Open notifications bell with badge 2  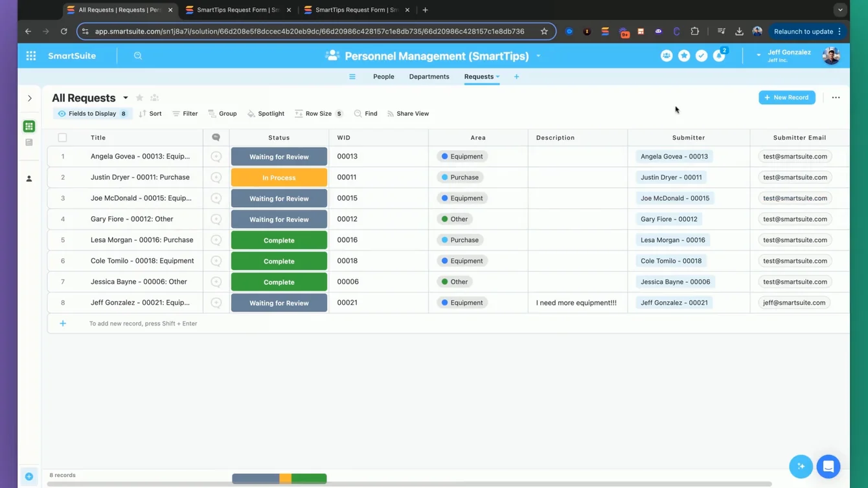click(720, 56)
